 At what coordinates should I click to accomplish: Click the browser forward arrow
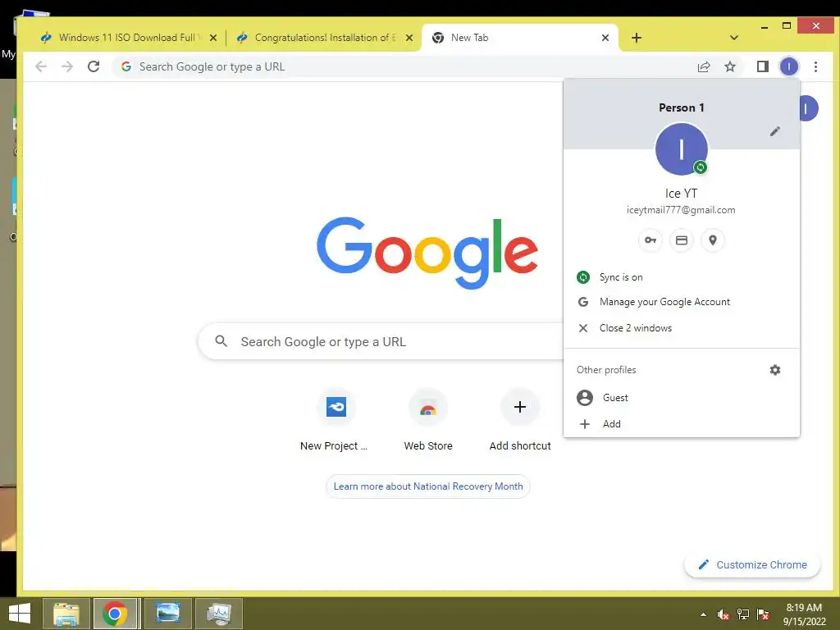coord(67,66)
